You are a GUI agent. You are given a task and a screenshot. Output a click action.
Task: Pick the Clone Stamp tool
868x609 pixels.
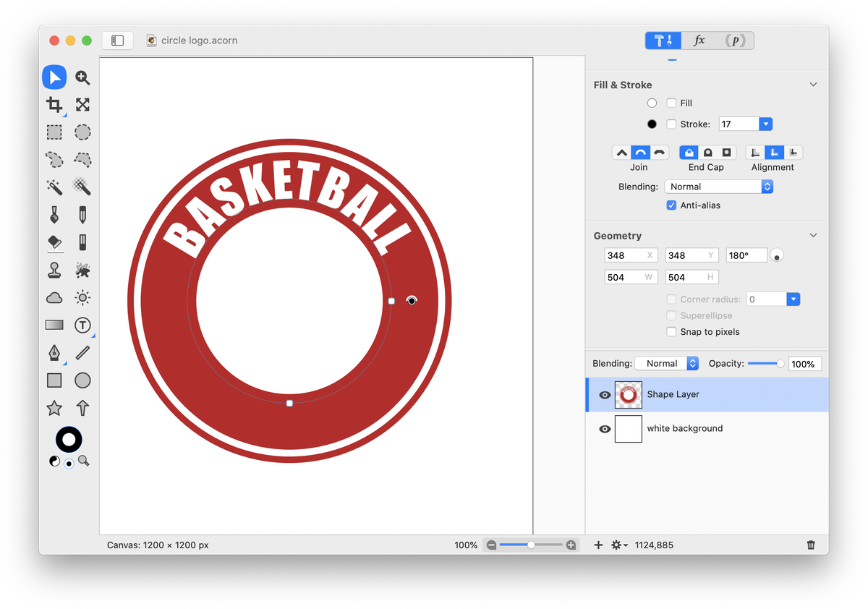point(54,270)
